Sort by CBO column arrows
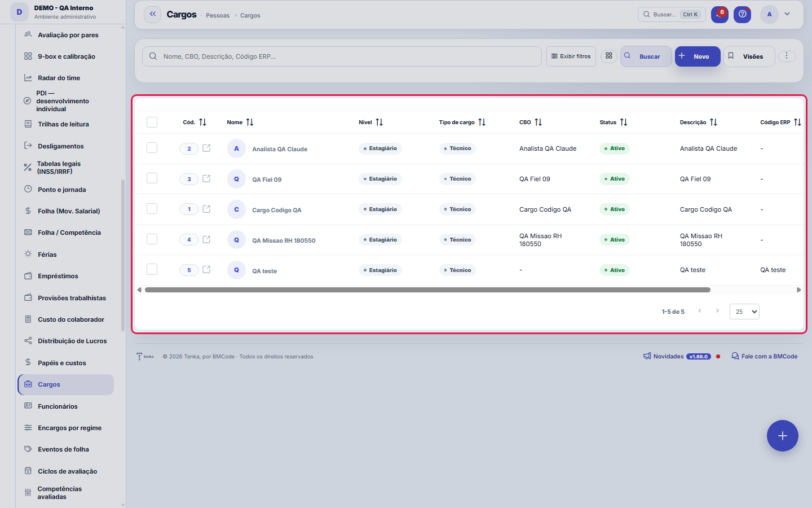This screenshot has height=508, width=812. pos(539,122)
